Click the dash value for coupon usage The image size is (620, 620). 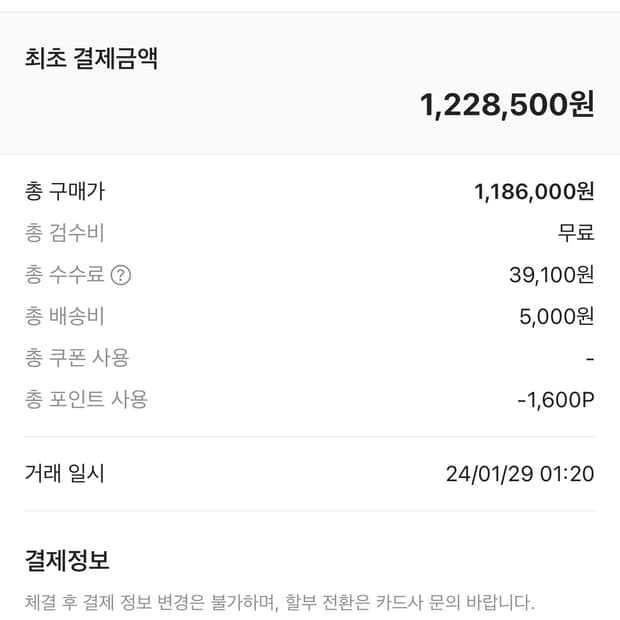pos(590,358)
